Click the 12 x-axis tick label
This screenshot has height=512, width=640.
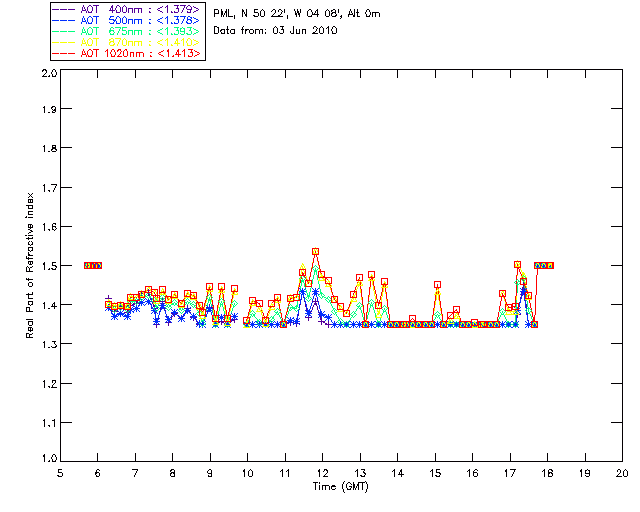click(x=322, y=473)
